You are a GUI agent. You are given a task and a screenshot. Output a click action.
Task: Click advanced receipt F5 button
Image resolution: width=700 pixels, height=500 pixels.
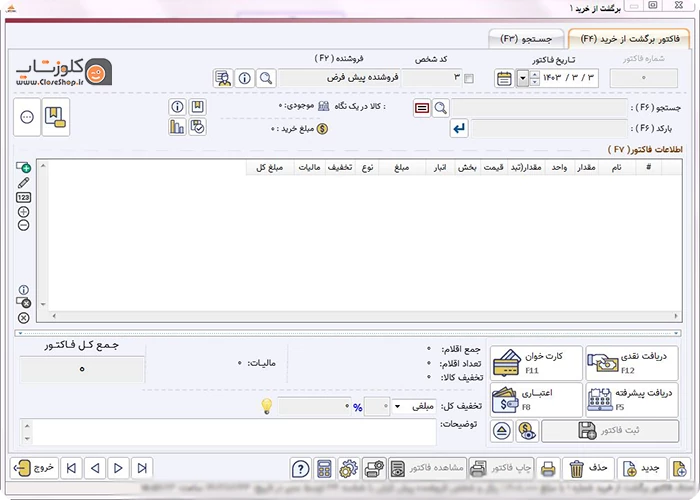[x=632, y=400]
